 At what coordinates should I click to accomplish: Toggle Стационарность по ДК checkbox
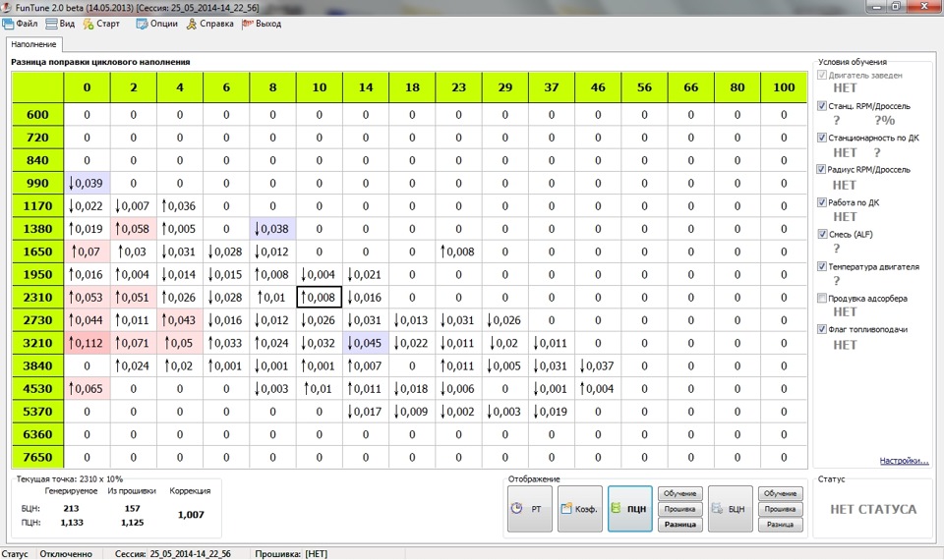pyautogui.click(x=822, y=138)
